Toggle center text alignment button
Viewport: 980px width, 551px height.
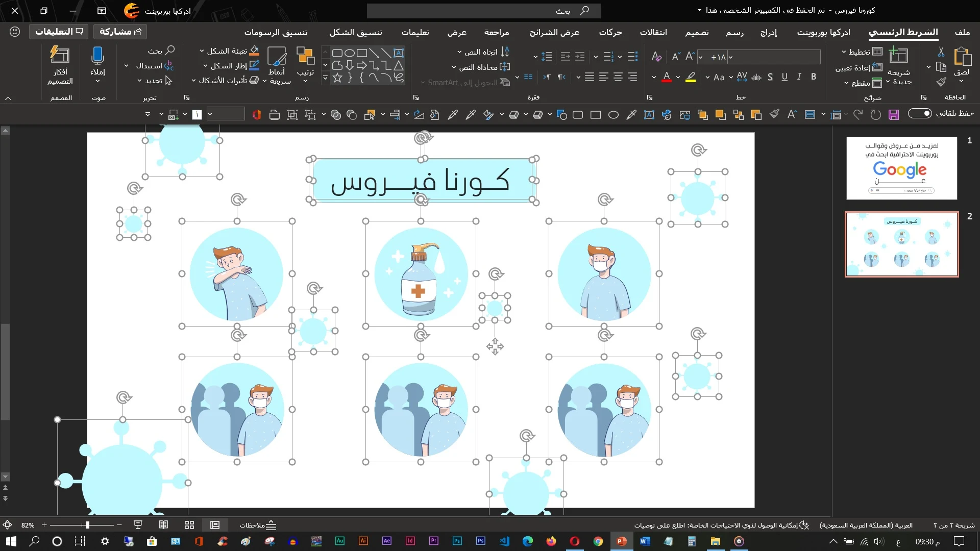coord(618,77)
